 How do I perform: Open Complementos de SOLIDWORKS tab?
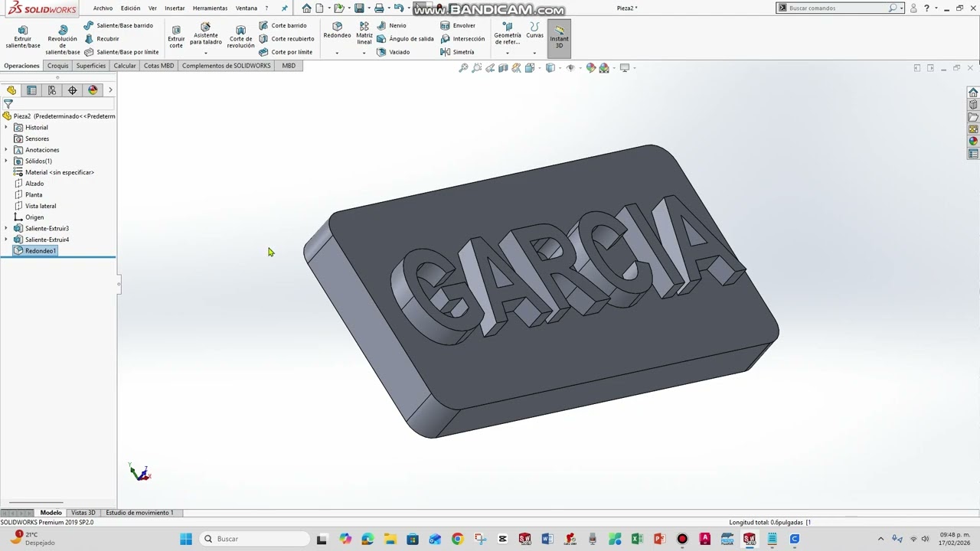[226, 66]
